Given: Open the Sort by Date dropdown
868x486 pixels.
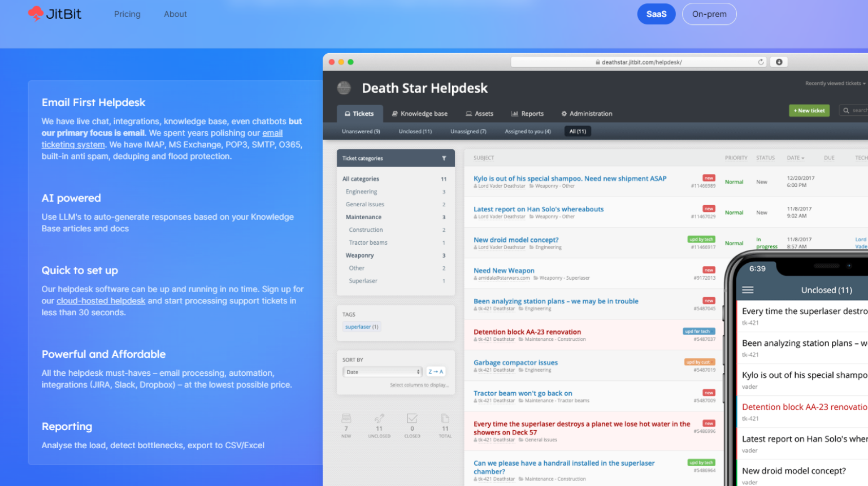Looking at the screenshot, I should click(x=383, y=372).
